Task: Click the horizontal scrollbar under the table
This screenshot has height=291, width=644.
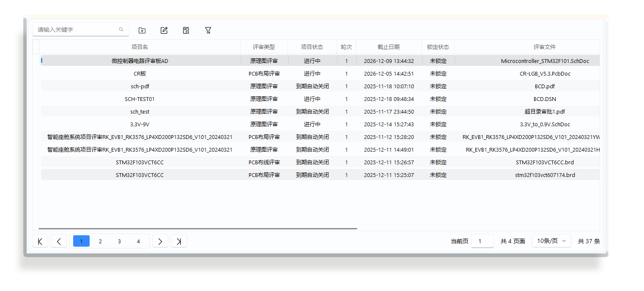Action: click(x=198, y=228)
